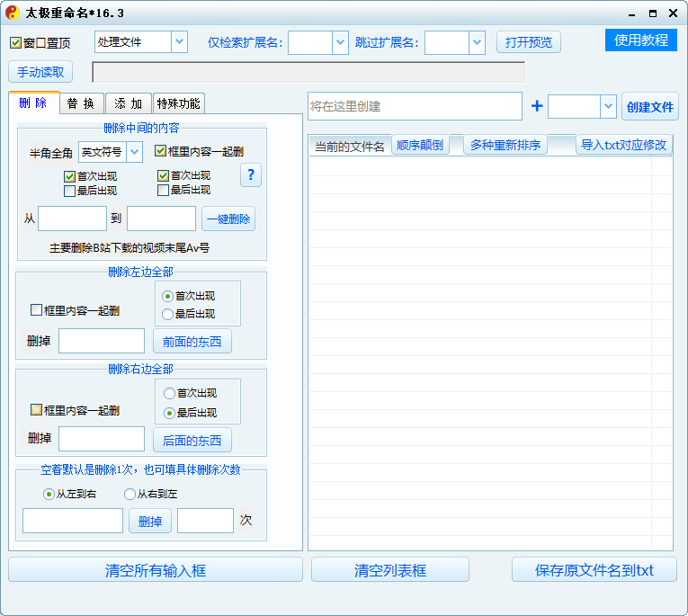
Task: Expand the 跳过扩展名 dropdown
Action: coord(477,42)
